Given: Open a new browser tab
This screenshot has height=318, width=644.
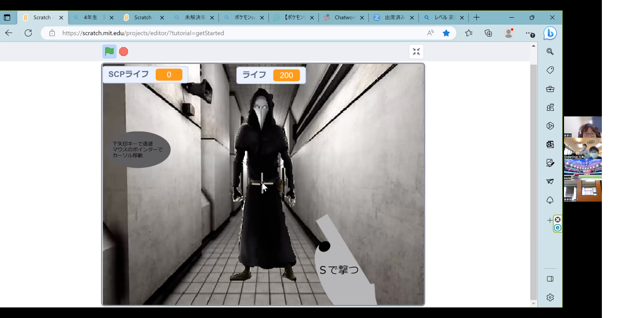Looking at the screenshot, I should point(476,18).
